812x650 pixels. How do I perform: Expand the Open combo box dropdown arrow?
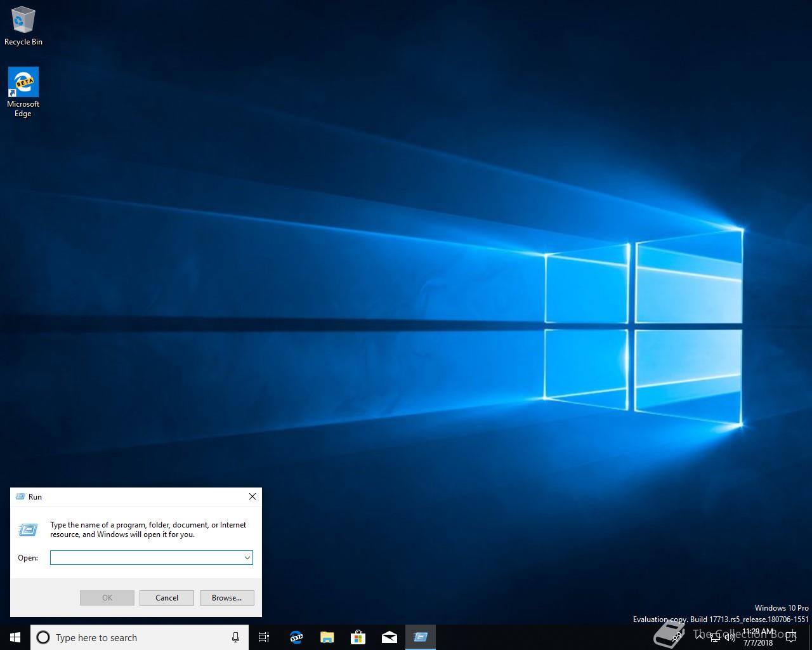point(247,558)
